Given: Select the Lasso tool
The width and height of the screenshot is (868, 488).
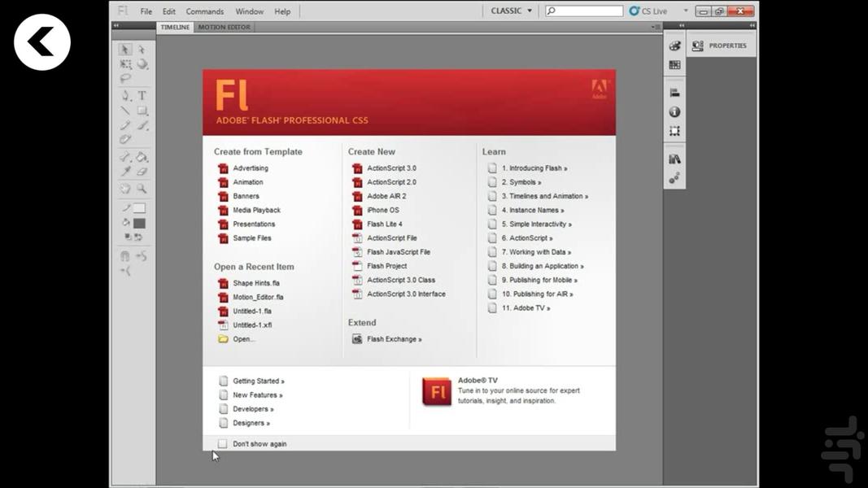Looking at the screenshot, I should coord(125,79).
